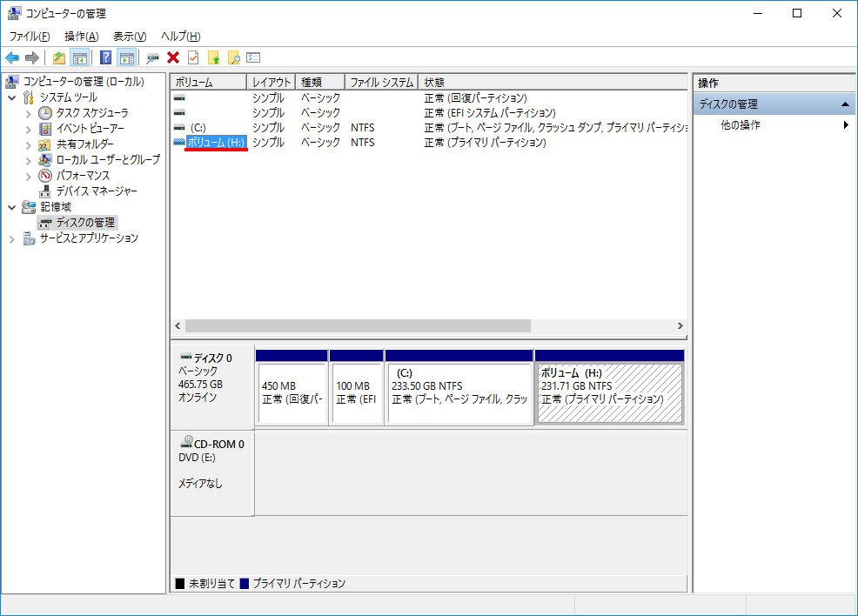Collapse the 記憶域 node
Screen dimensions: 858x616
[x=12, y=207]
